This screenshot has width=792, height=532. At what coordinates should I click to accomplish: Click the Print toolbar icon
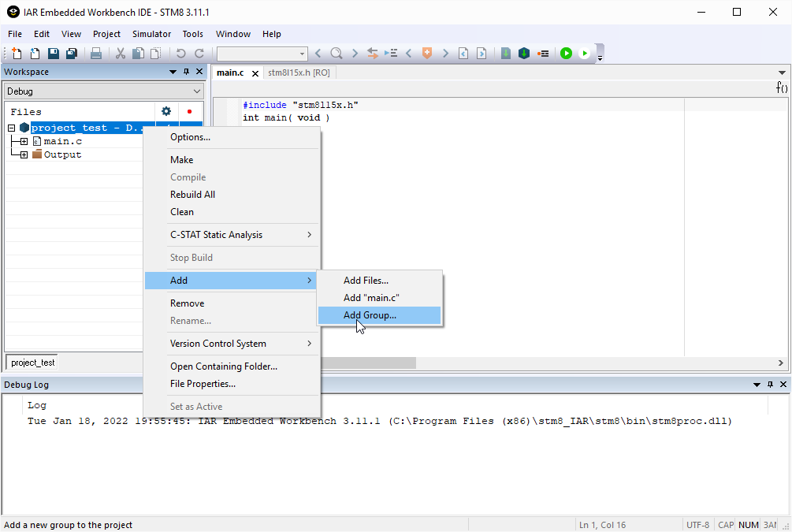pos(96,53)
